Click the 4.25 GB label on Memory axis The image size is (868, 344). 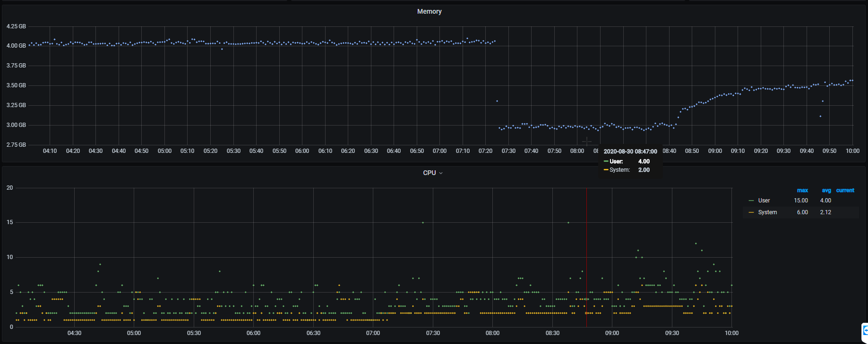coord(16,26)
